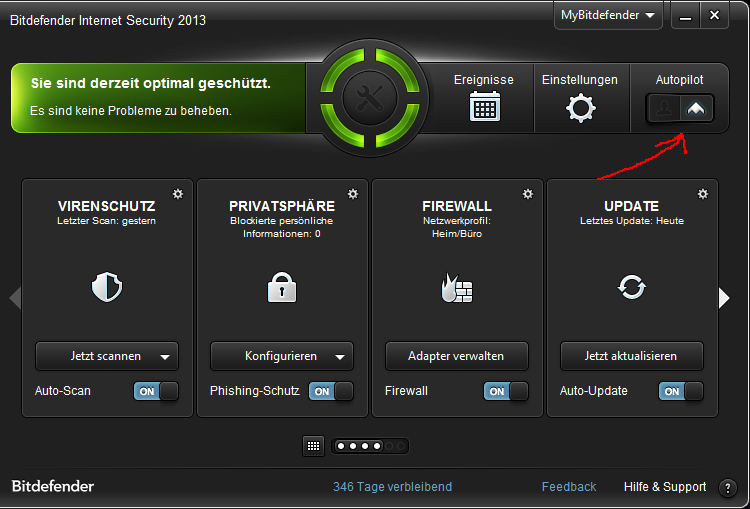Open Privatsphäre module settings gear

coord(353,194)
